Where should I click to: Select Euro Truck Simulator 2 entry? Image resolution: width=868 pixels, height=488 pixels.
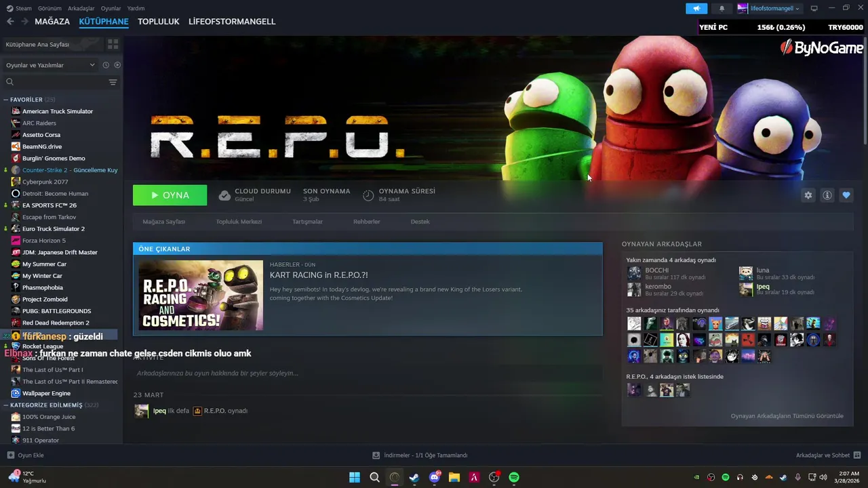coord(54,228)
